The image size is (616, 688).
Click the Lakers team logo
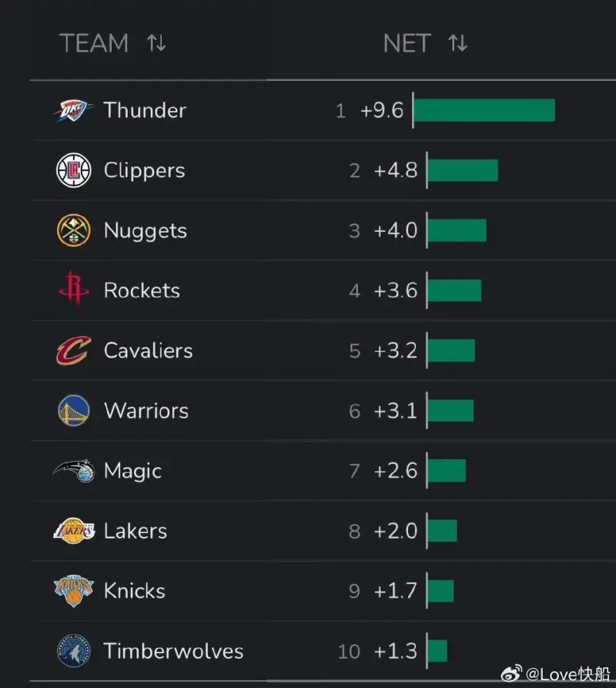(x=74, y=531)
